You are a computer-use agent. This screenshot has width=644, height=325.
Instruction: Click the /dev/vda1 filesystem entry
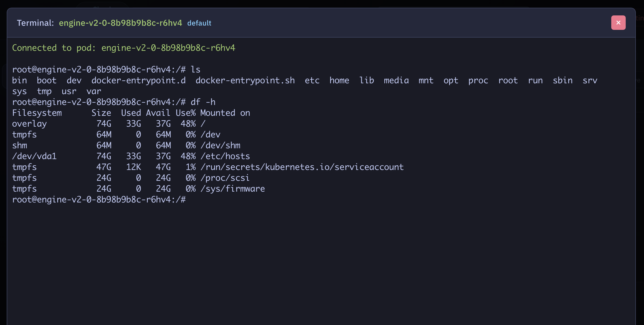[34, 156]
